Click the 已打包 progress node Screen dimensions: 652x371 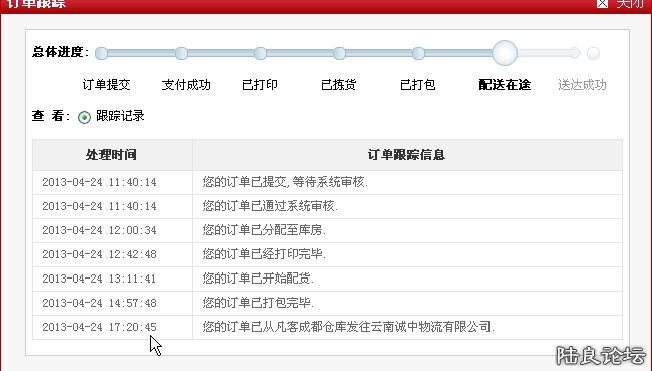point(418,53)
